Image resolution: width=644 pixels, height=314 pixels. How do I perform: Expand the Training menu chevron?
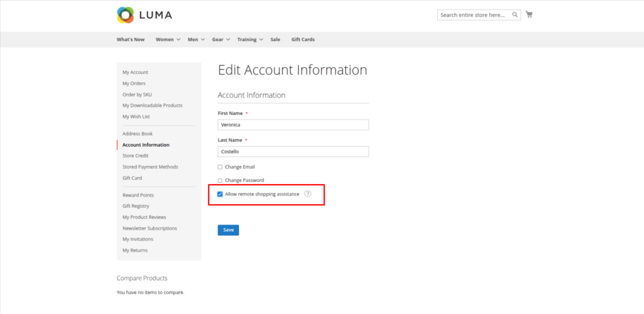tap(261, 39)
